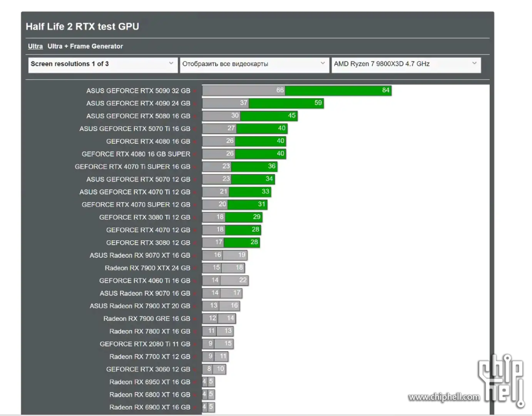The image size is (532, 416).
Task: Click the green 29 fps bar for RTX 3080 Ti
Action: [243, 217]
